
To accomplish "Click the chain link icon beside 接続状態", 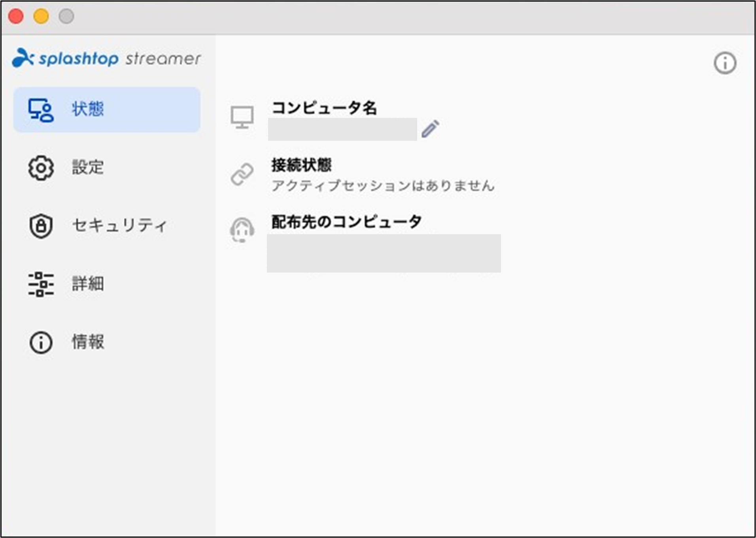I will click(x=242, y=174).
